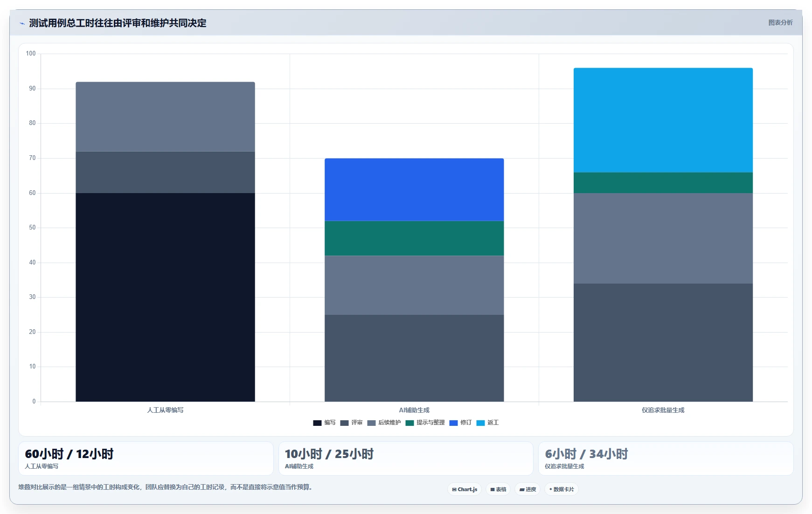Click the 编写 legend label text
The width and height of the screenshot is (812, 514).
pyautogui.click(x=330, y=423)
